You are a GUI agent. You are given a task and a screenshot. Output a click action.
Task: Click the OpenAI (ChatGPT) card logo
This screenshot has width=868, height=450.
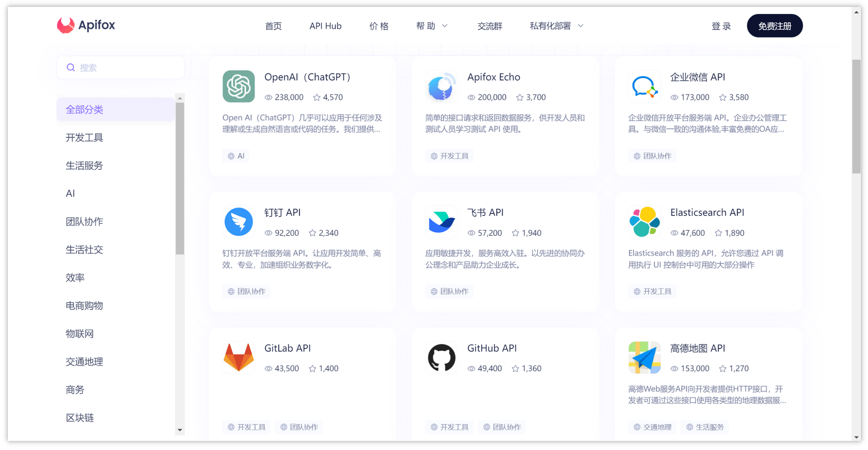tap(238, 86)
